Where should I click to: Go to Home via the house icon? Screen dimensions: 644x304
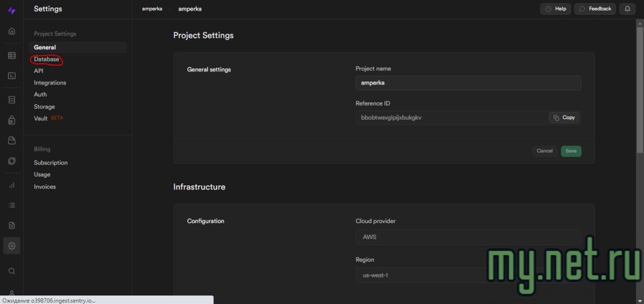pos(12,31)
